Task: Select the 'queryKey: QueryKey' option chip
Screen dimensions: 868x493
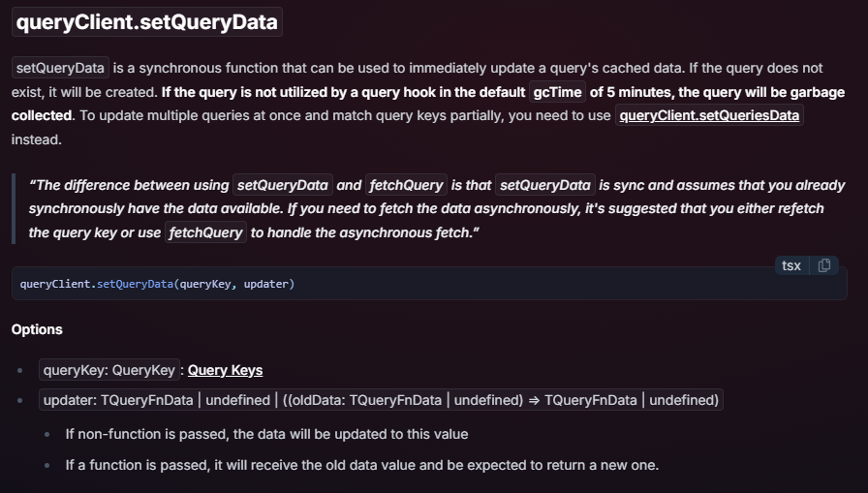Action: (109, 370)
